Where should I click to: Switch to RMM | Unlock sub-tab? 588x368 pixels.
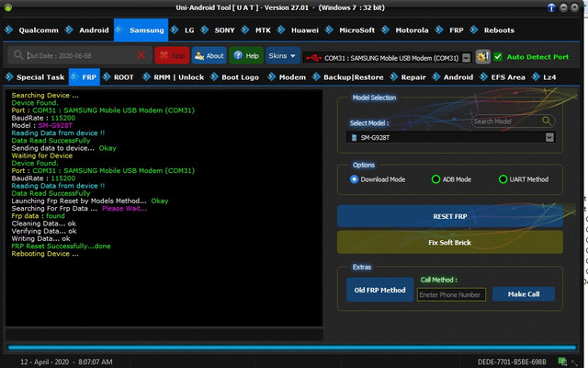coord(174,77)
